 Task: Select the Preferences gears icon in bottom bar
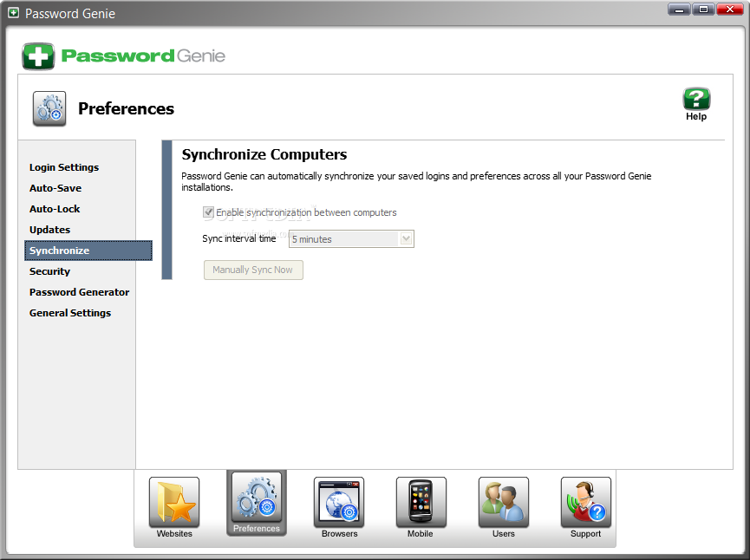pyautogui.click(x=257, y=498)
